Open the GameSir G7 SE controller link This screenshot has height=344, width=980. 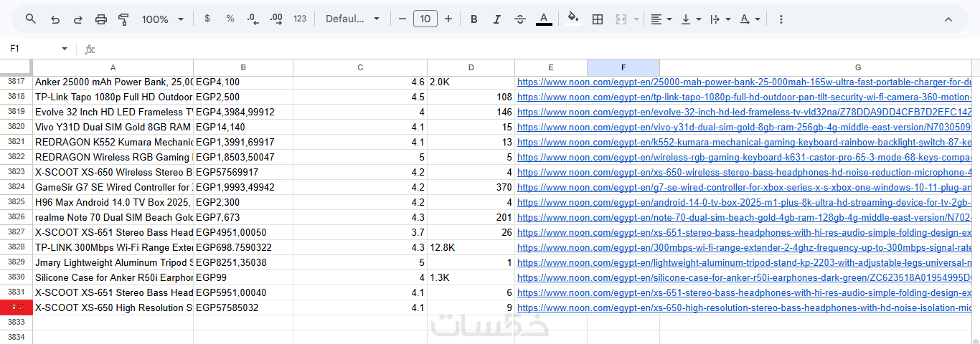click(744, 188)
